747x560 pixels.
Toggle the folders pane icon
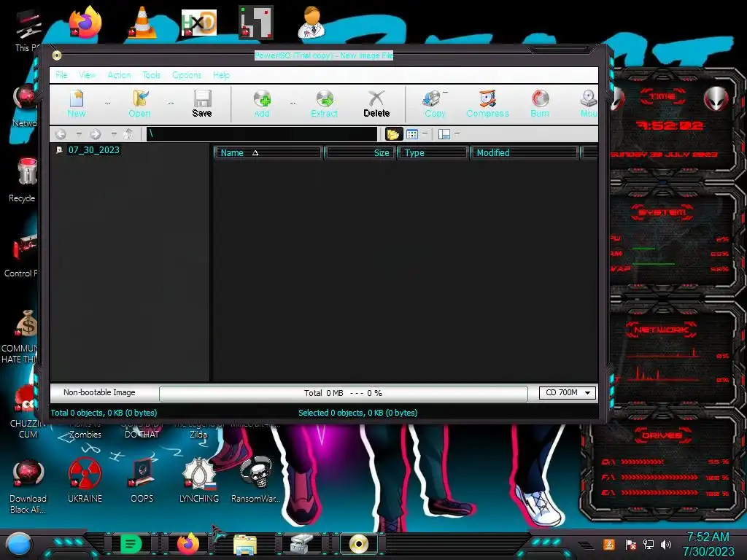(393, 134)
